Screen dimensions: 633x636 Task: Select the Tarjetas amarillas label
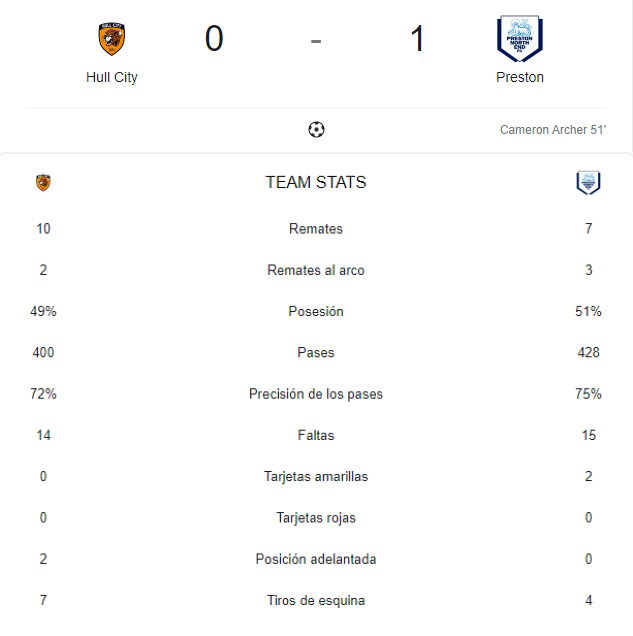pos(316,476)
